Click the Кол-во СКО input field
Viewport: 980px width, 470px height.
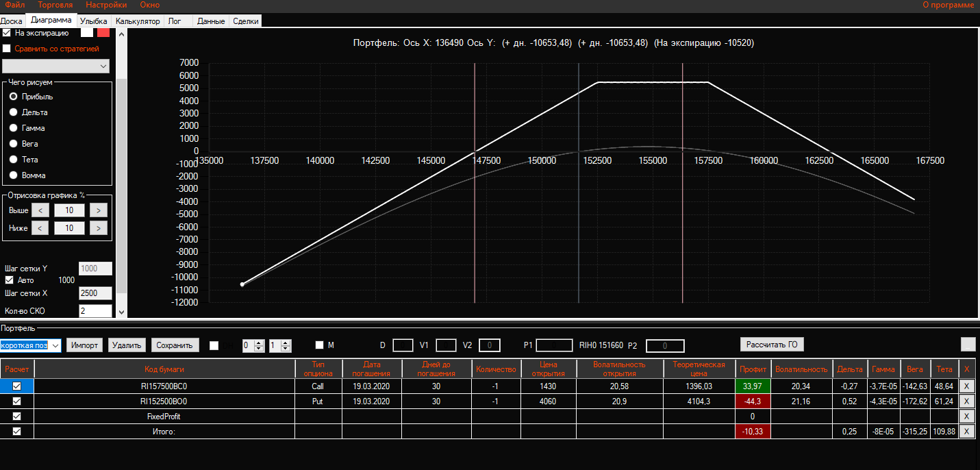(x=95, y=311)
